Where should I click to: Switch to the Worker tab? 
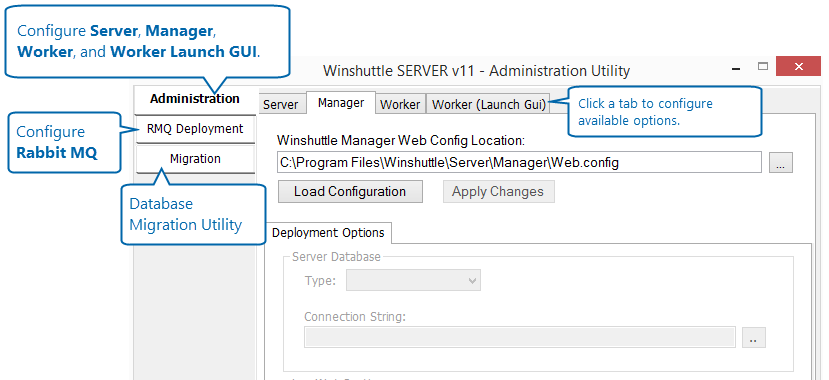coord(400,104)
